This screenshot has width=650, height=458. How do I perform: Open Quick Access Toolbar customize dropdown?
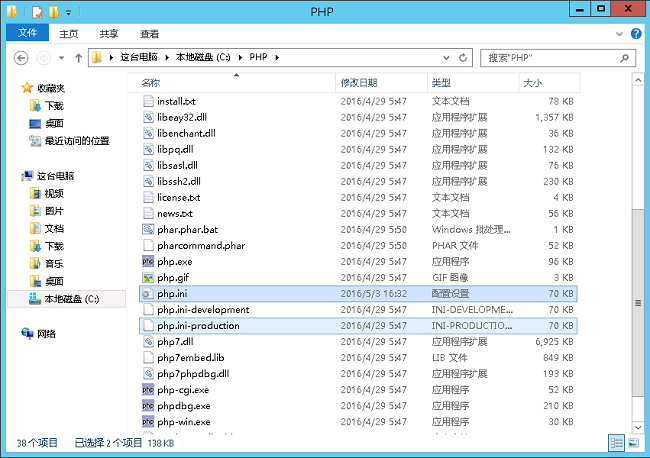[x=68, y=12]
